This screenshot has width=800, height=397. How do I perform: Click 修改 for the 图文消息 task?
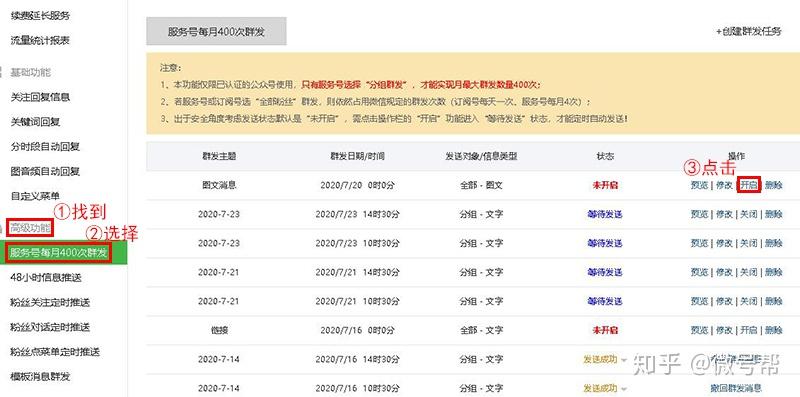(x=724, y=185)
